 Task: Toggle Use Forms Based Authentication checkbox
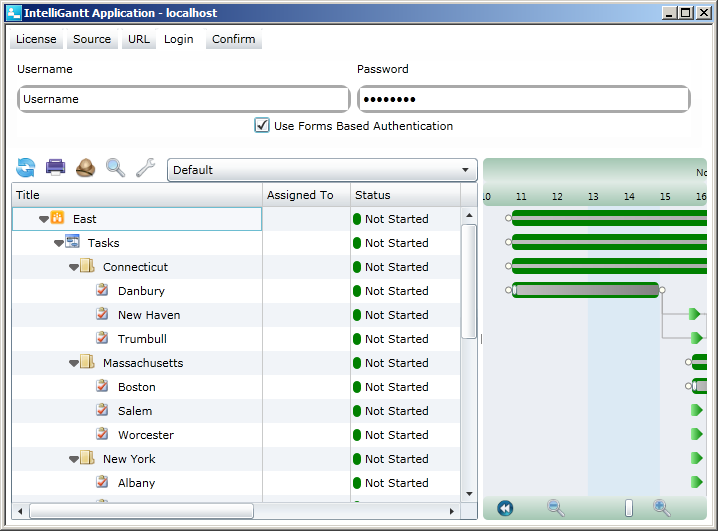261,125
